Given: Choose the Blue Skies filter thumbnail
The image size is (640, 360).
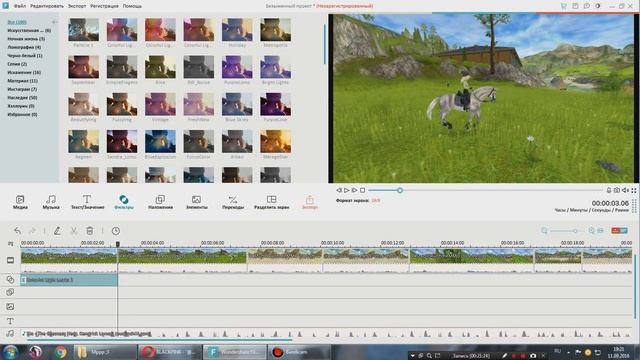Looking at the screenshot, I should (x=237, y=104).
